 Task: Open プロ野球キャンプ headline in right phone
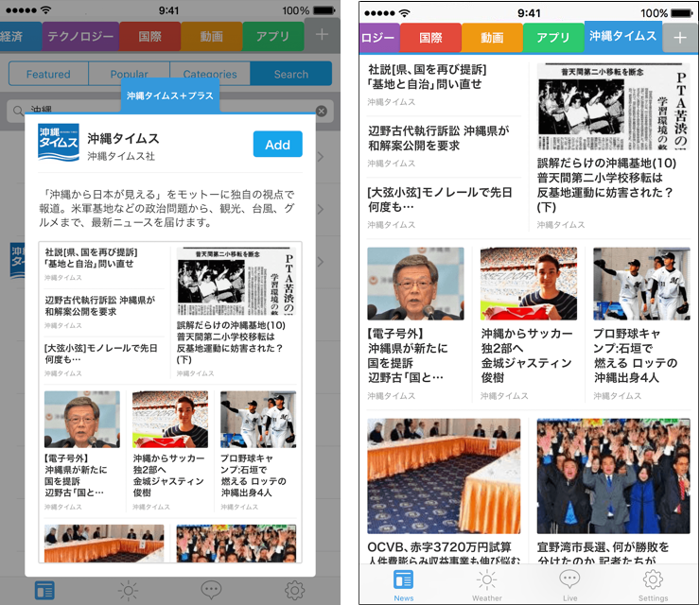(x=636, y=355)
